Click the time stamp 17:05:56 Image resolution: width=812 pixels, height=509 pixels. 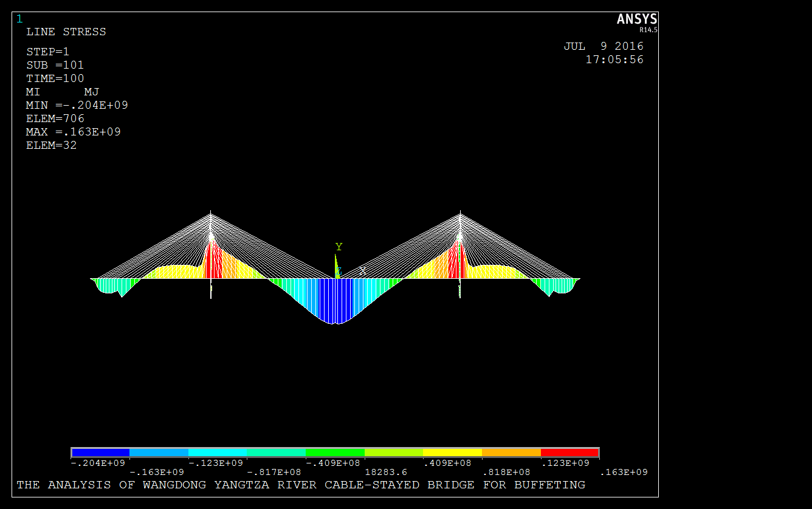point(614,60)
